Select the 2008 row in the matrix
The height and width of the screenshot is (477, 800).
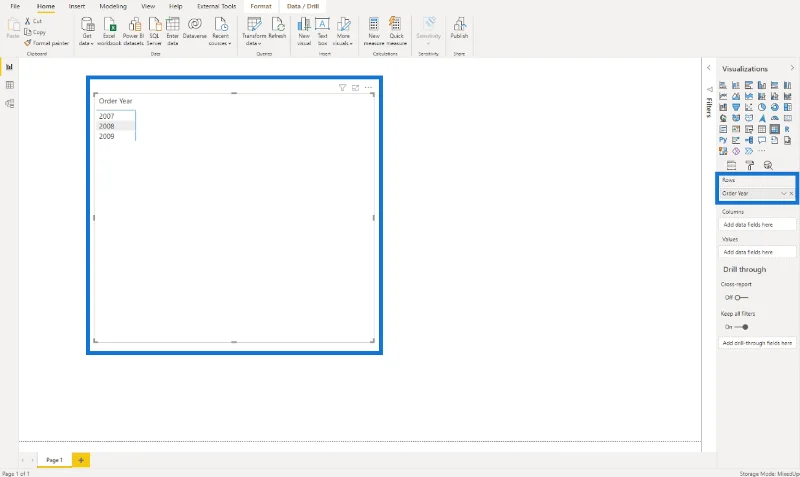point(115,126)
